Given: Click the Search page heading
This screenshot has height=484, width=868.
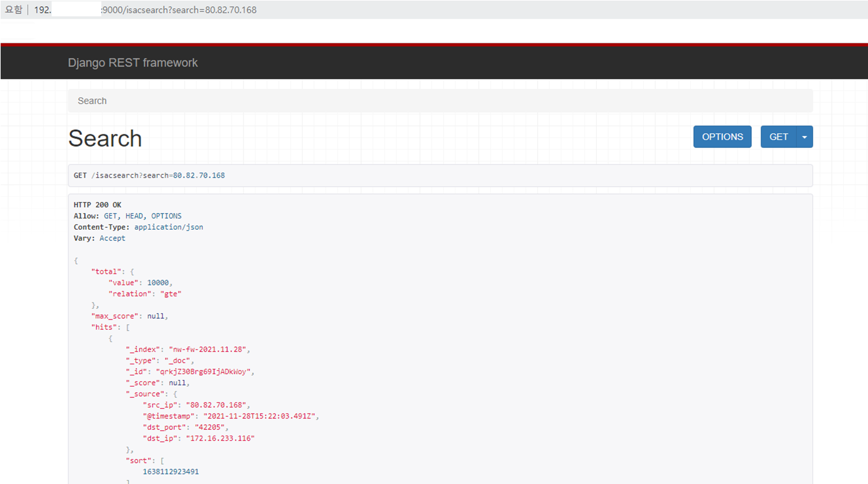Looking at the screenshot, I should (105, 139).
